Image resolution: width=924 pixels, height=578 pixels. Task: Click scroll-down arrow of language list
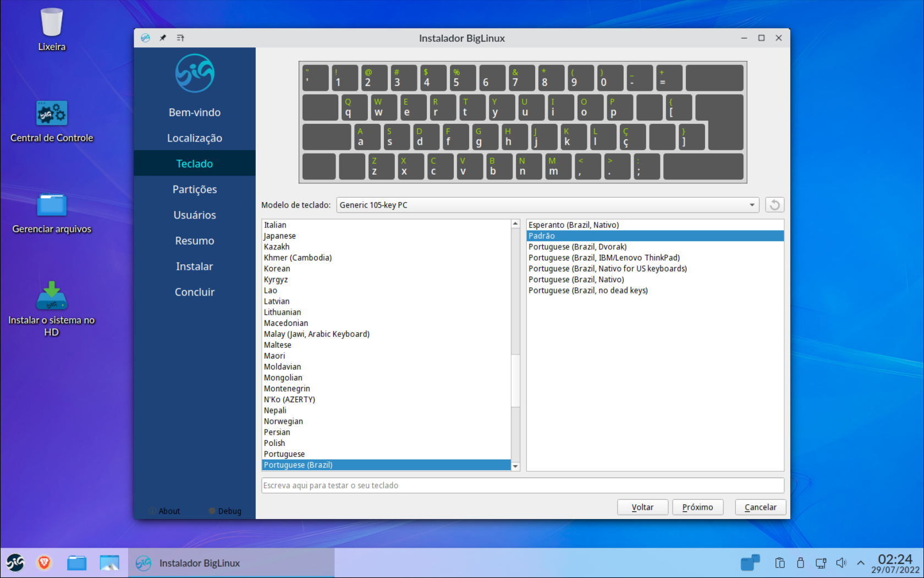[515, 466]
